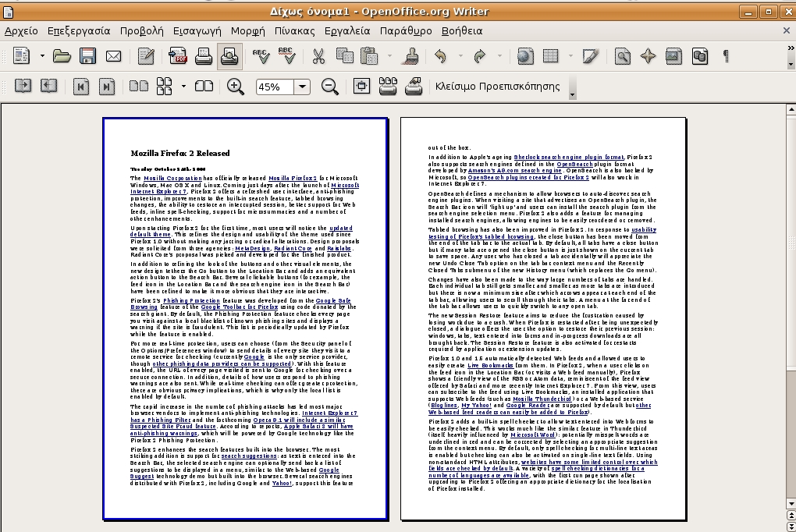Click the multiple pages preview icon
Screen dimensions: 796x532
pyautogui.click(x=164, y=86)
